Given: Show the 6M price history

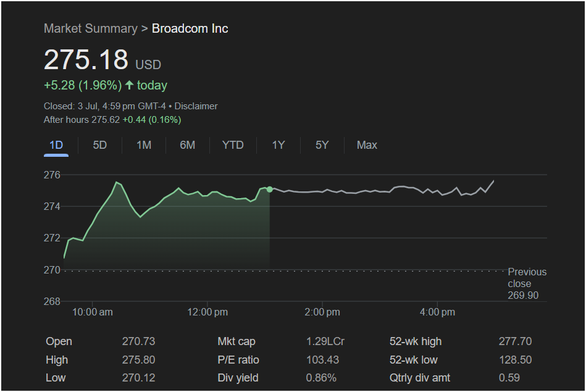Looking at the screenshot, I should point(187,145).
